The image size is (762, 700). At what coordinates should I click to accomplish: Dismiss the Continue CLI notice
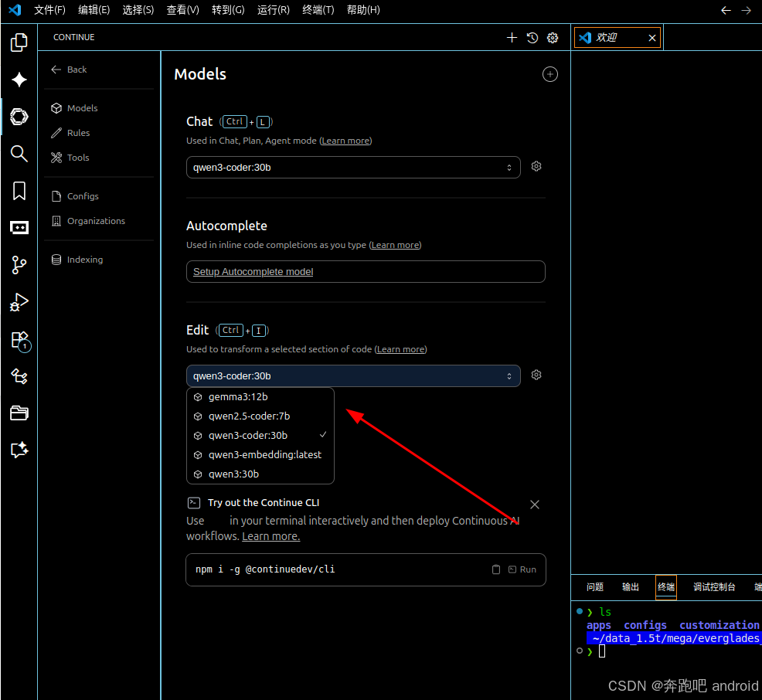535,505
